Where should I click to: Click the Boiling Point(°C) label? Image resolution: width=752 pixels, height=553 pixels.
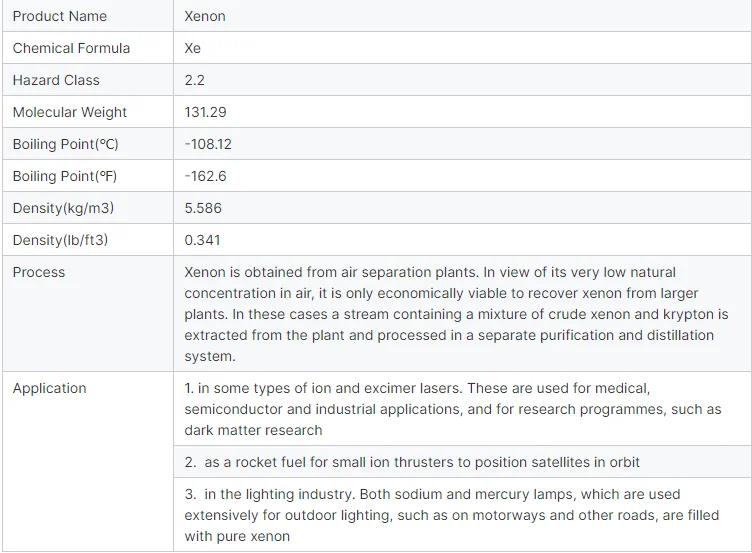point(65,144)
